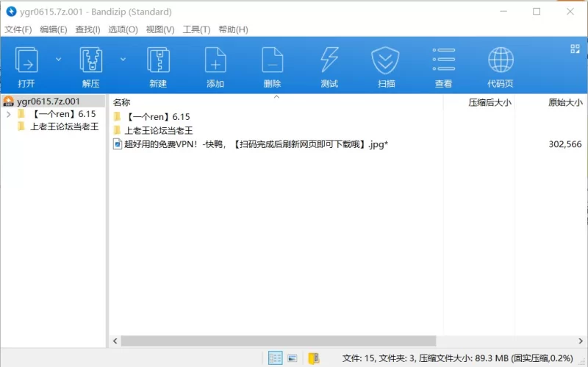
Task: Open the 工具(T) menu
Action: pos(196,29)
